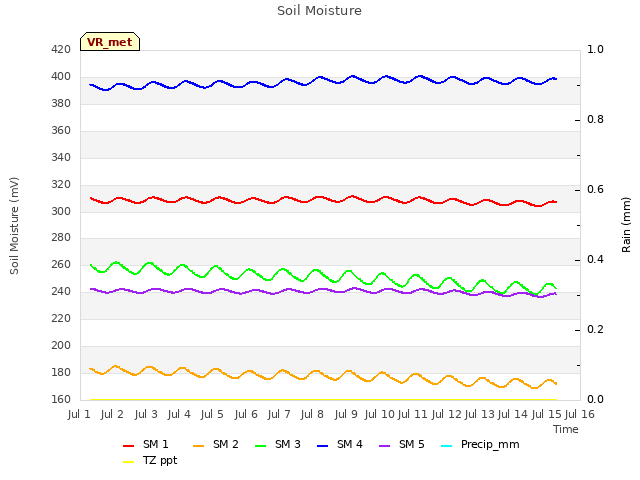
Task: Click the red SM 1 legend swatch
Action: coord(129,446)
